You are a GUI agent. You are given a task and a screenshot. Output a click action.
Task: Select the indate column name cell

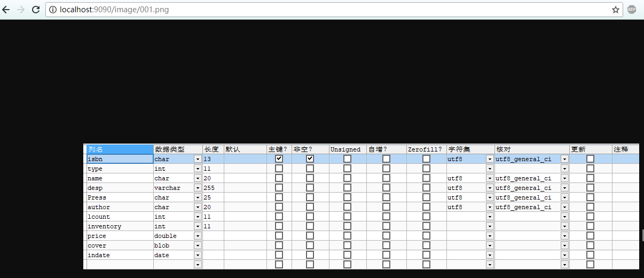(120, 255)
